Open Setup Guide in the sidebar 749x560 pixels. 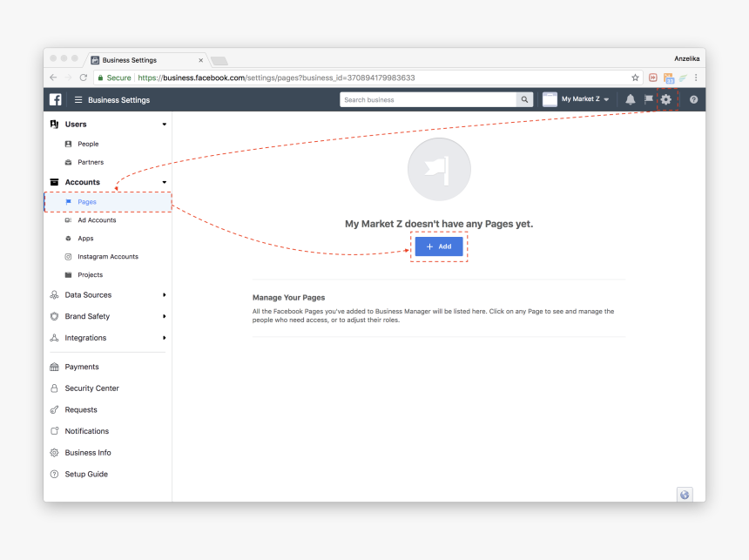(x=86, y=474)
